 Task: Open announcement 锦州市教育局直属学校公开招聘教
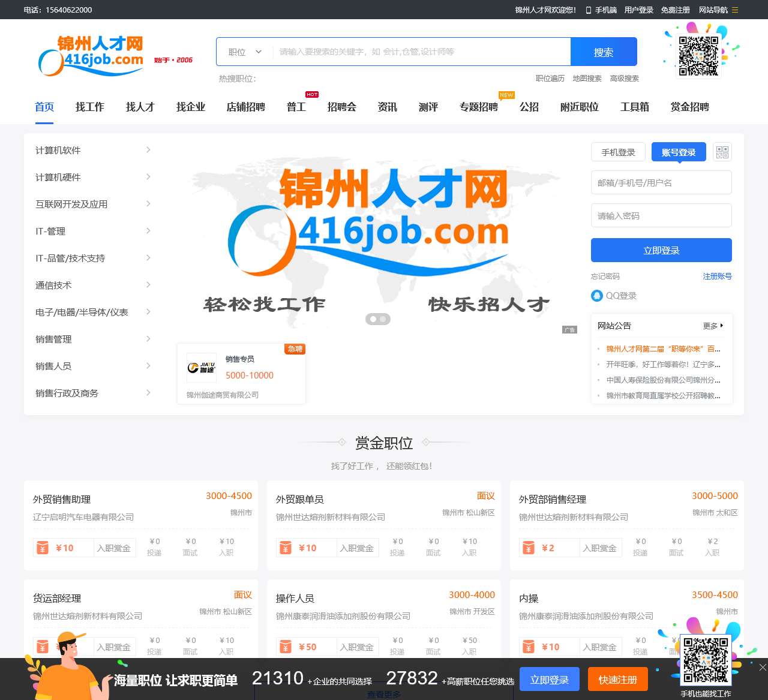(663, 395)
